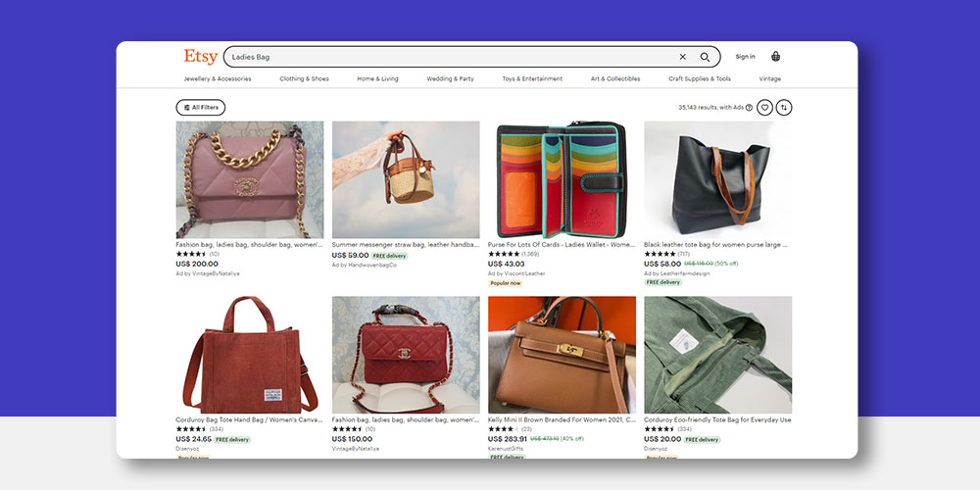Open the Vintage menu
The width and height of the screenshot is (980, 490).
(770, 78)
